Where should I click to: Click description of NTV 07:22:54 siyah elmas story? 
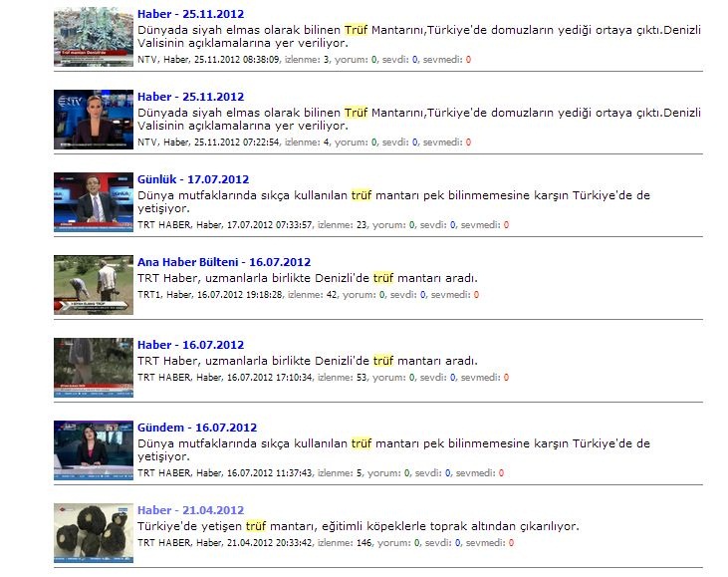pos(419,119)
